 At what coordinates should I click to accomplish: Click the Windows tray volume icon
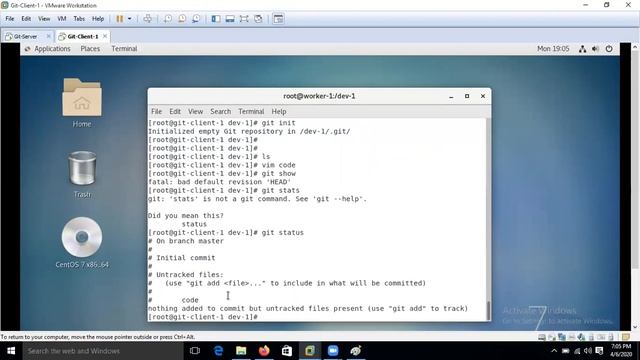(588, 351)
